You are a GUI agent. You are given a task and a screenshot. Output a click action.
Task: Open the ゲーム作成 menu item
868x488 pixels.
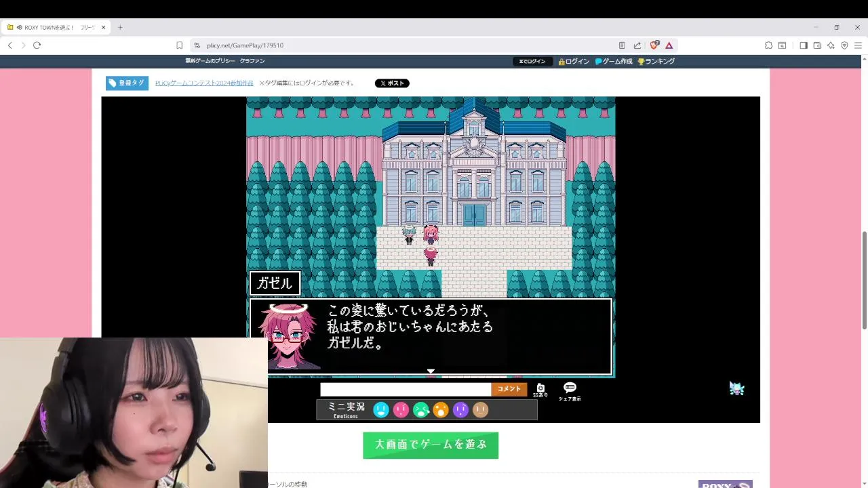coord(614,61)
